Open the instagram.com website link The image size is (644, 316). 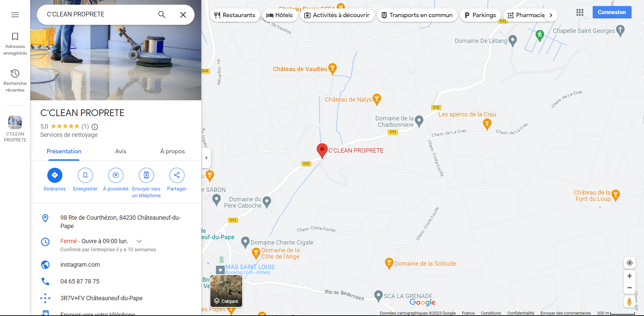coord(80,265)
